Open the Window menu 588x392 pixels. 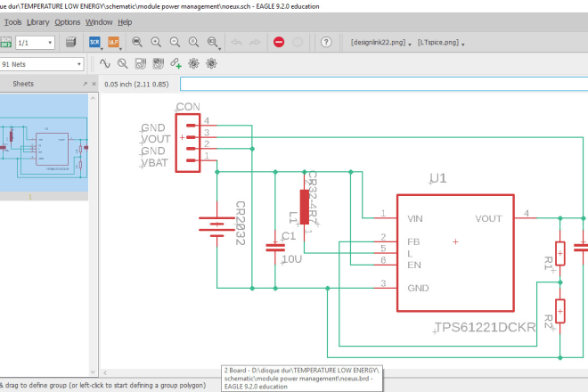99,22
